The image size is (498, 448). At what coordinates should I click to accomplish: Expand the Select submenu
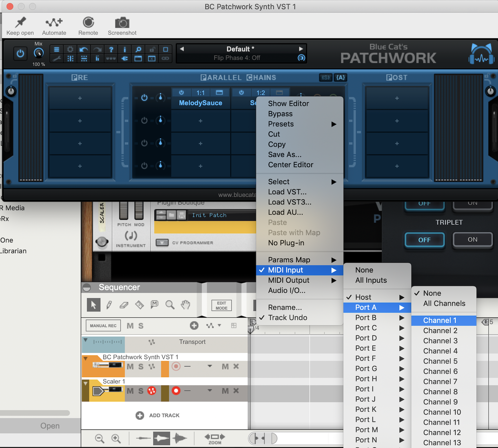300,182
